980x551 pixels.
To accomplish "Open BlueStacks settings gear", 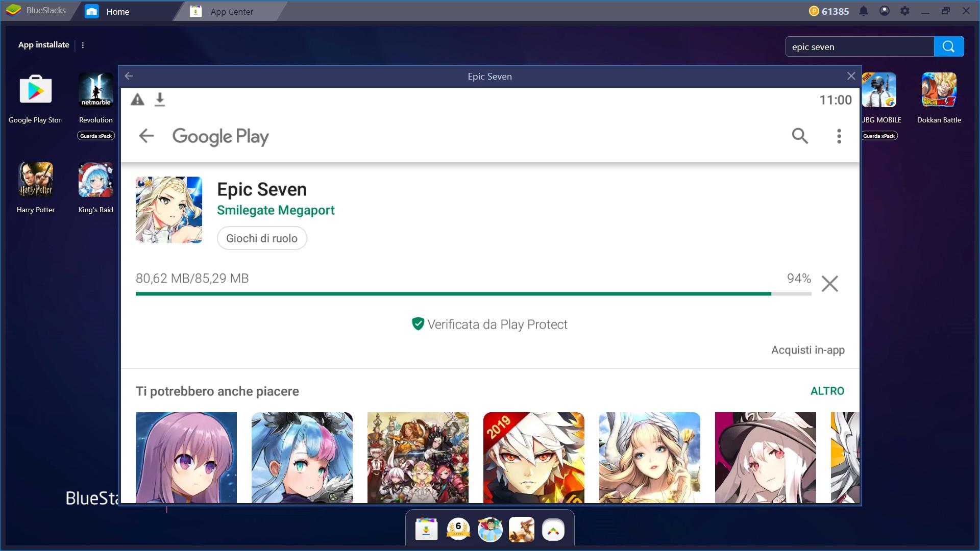I will tap(905, 11).
